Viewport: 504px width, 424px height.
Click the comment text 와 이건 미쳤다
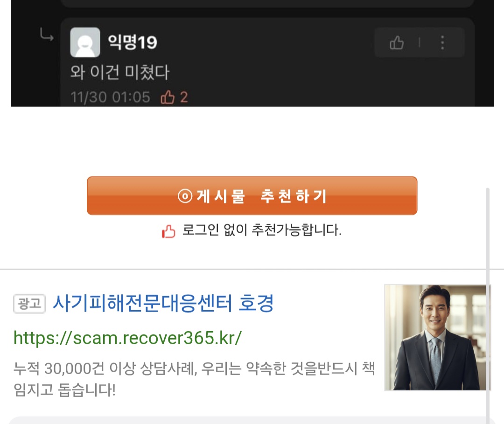[119, 72]
